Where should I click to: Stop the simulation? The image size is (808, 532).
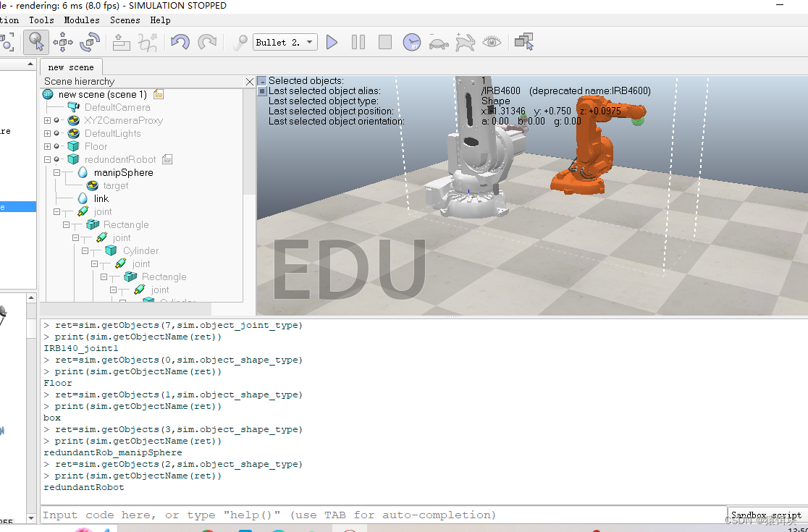coord(385,42)
